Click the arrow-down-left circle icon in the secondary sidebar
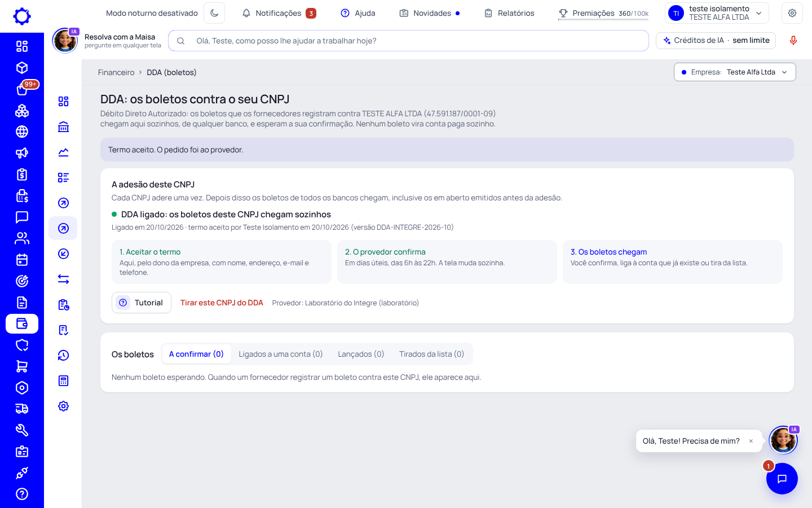This screenshot has width=812, height=508. 63,254
